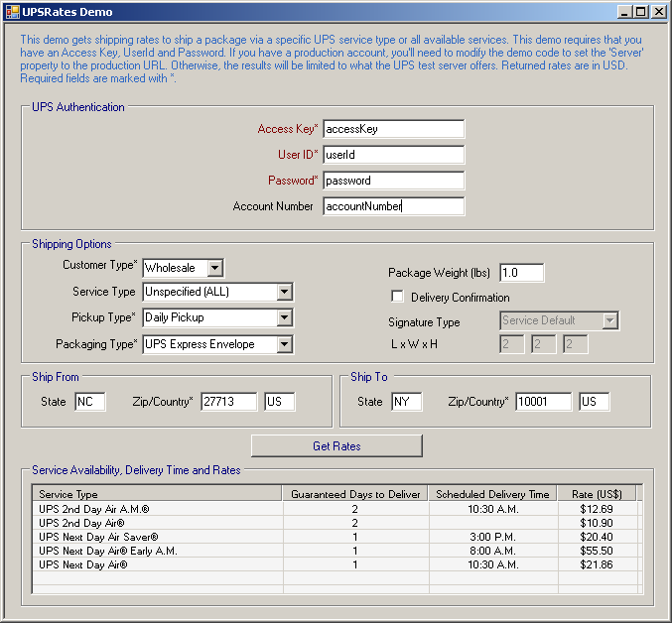Screen dimensions: 672x623
Task: Minimize the UPSRates Demo window
Action: tap(625, 12)
